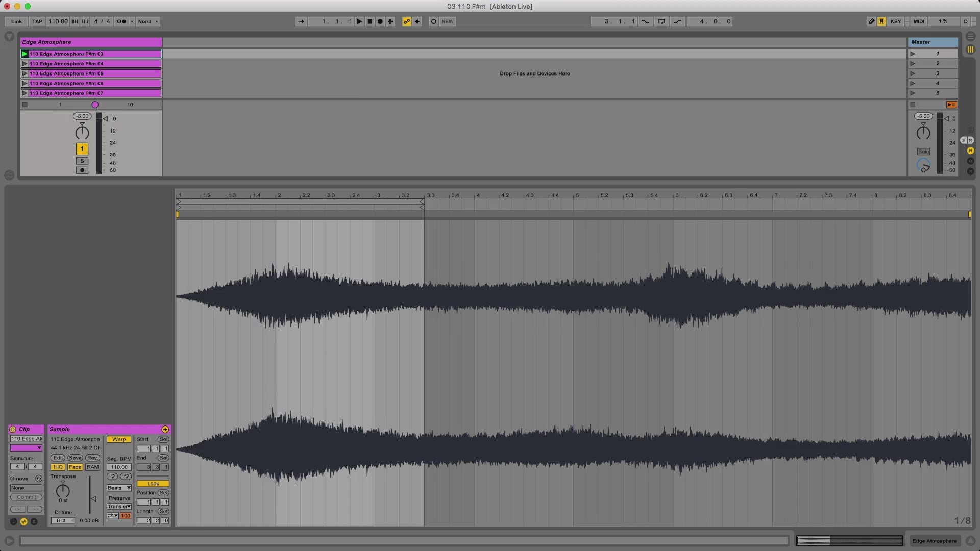Toggle MIDI arrangement overdub plus button

click(390, 21)
